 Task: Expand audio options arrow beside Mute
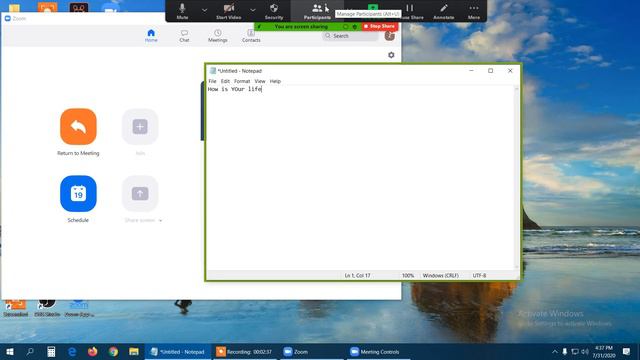pyautogui.click(x=204, y=10)
